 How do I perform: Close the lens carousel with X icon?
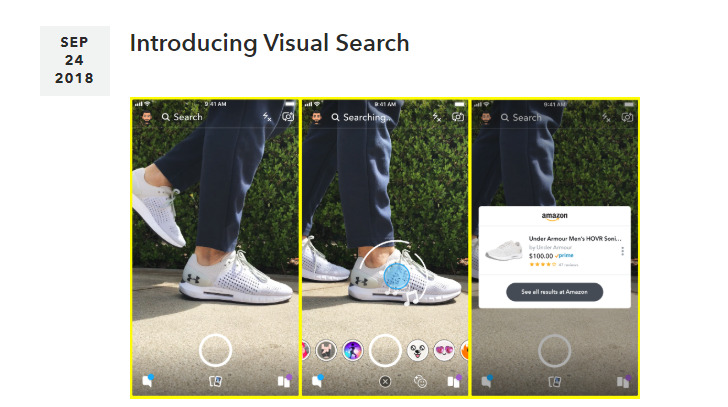pyautogui.click(x=385, y=381)
